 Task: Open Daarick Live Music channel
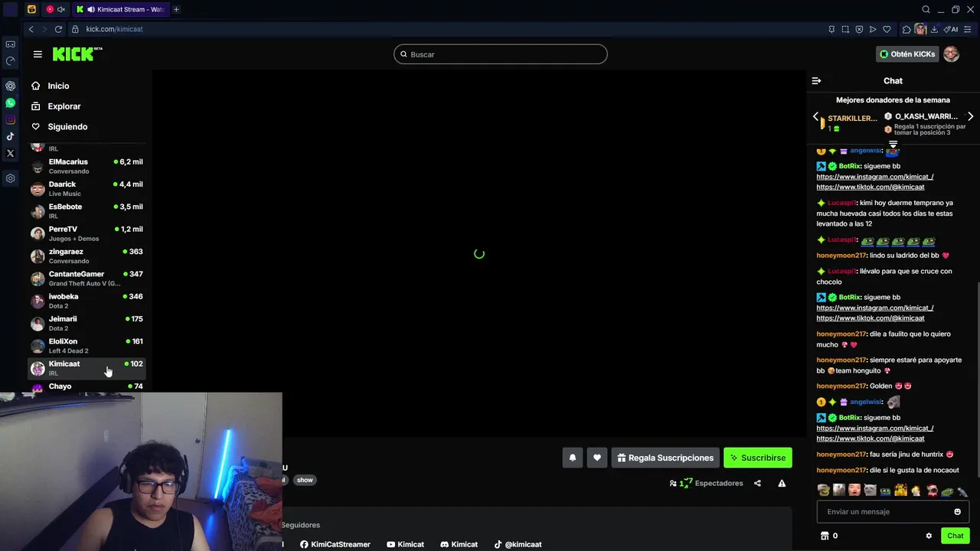(87, 188)
